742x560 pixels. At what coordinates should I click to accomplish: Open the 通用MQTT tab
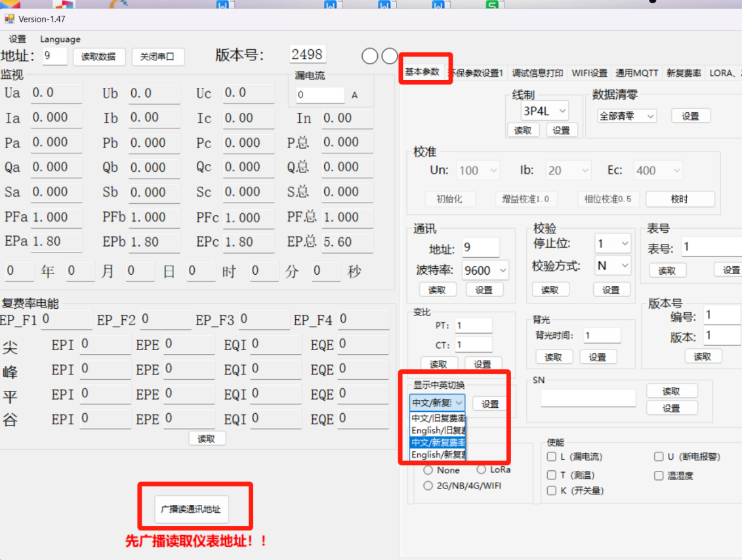[636, 73]
